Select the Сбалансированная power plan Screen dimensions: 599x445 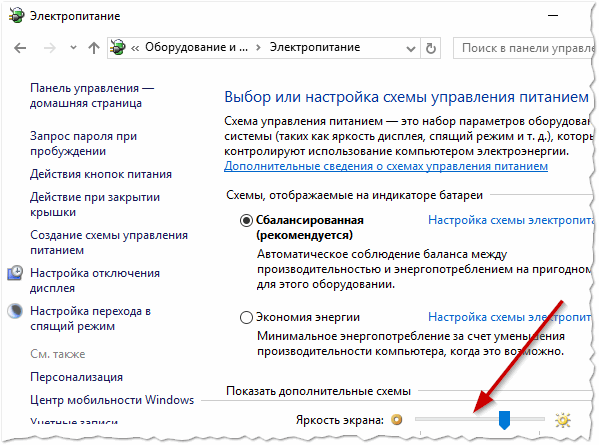(246, 220)
